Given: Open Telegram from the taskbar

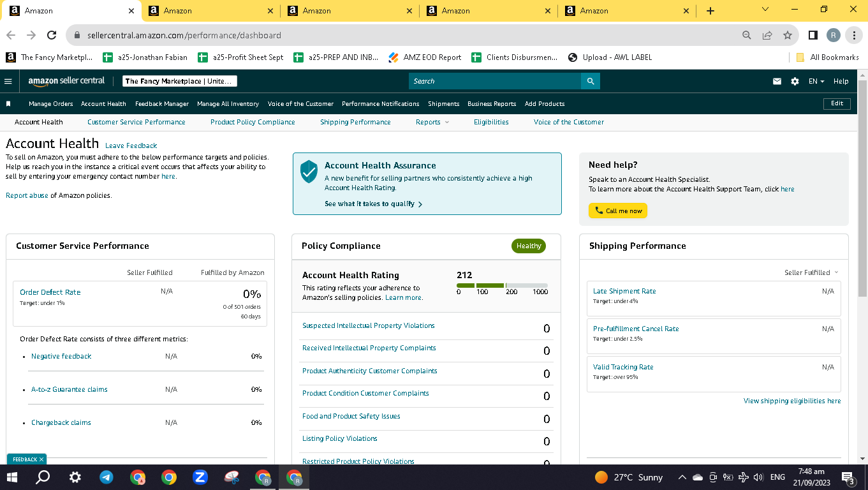Looking at the screenshot, I should (107, 477).
